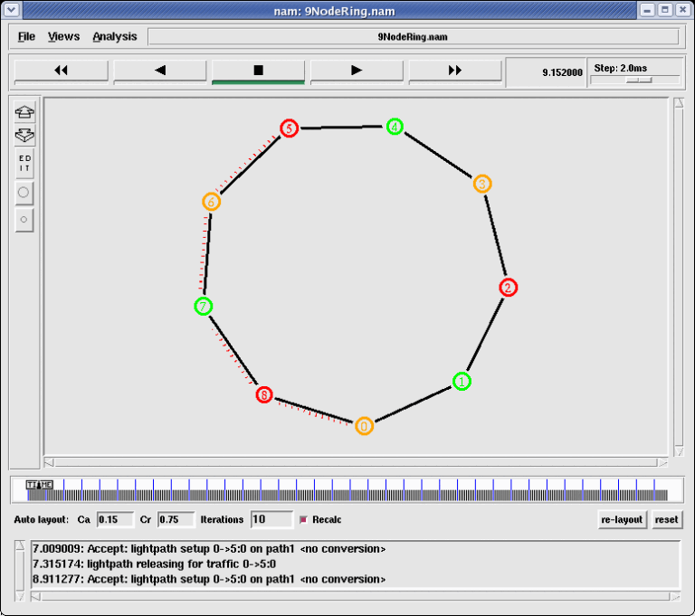Stop the animation playback
Image resolution: width=695 pixels, height=616 pixels.
click(x=258, y=71)
